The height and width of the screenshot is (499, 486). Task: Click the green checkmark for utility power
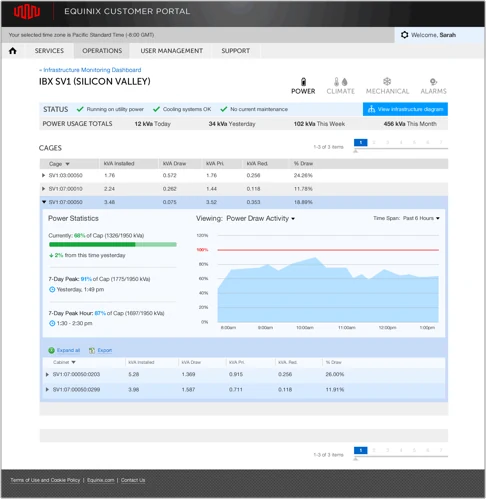tap(80, 109)
